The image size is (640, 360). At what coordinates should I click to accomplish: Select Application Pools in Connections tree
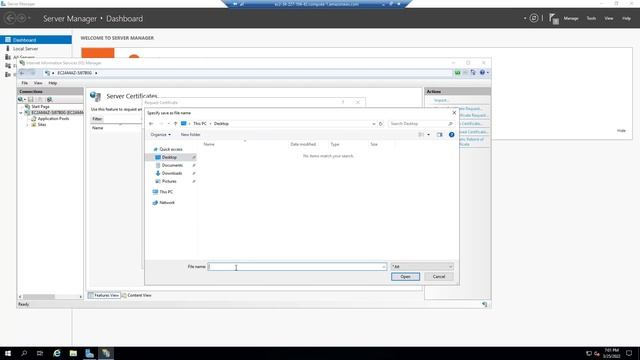[x=53, y=118]
